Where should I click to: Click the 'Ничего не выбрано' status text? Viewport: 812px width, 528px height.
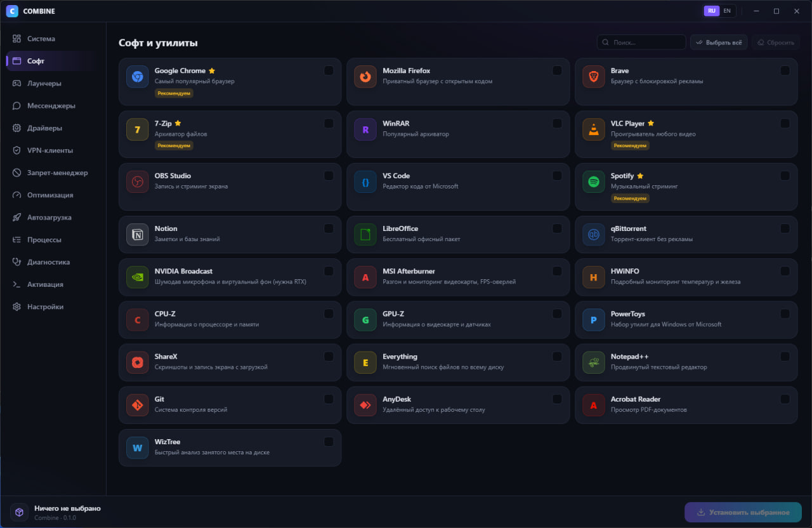tap(67, 508)
